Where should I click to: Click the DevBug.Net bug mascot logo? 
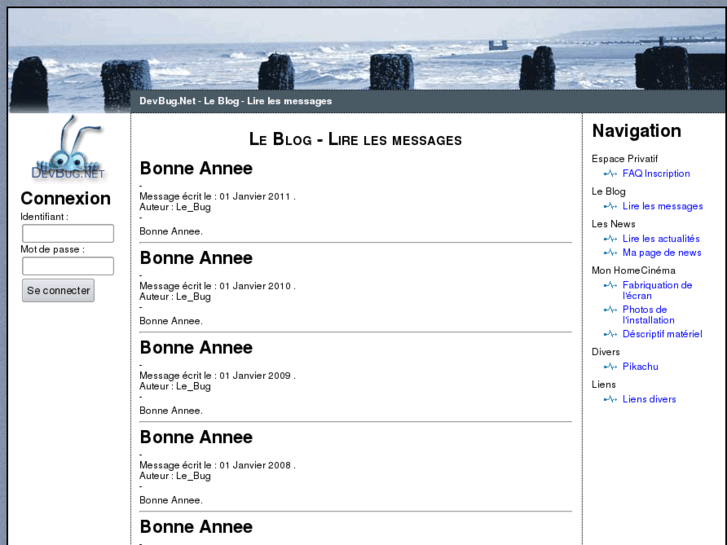coord(68,148)
